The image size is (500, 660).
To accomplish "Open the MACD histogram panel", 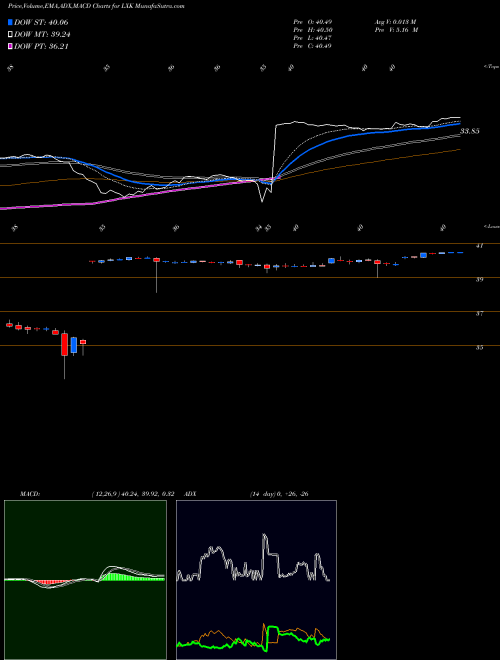I will [x=85, y=580].
